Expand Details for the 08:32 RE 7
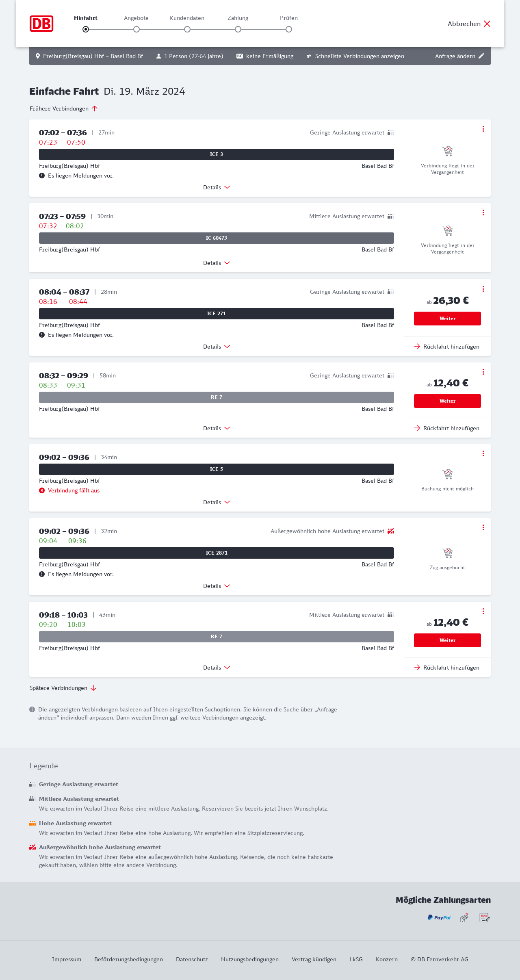The height and width of the screenshot is (980, 520). click(217, 428)
